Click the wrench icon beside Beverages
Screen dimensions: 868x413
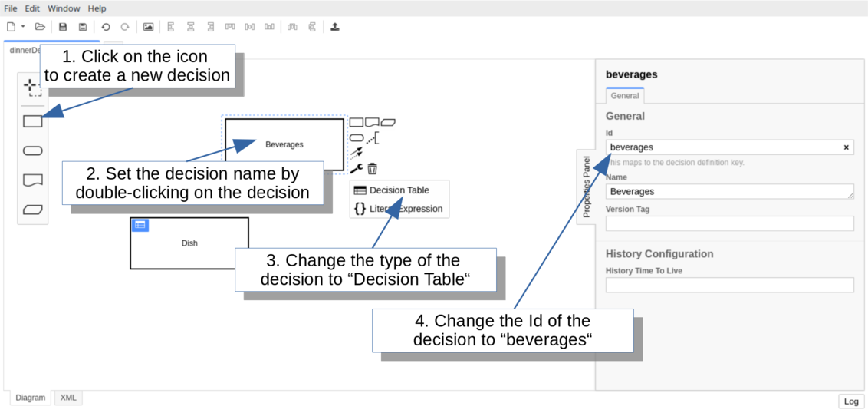(x=356, y=169)
